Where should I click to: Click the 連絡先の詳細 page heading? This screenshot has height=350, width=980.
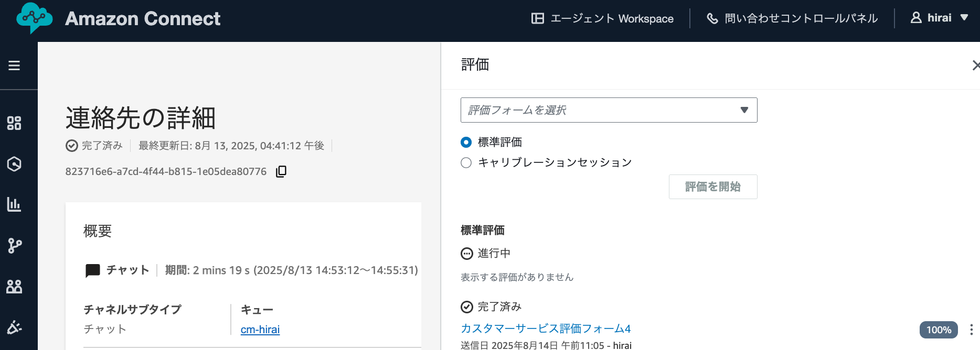pos(141,118)
